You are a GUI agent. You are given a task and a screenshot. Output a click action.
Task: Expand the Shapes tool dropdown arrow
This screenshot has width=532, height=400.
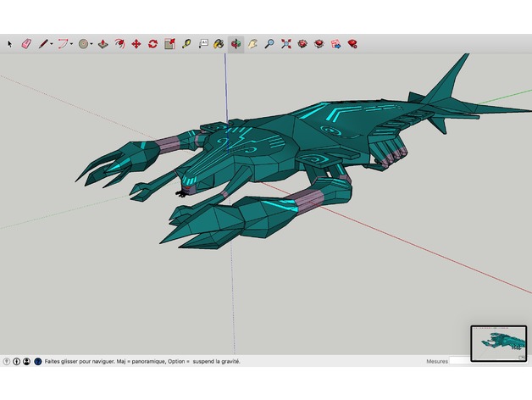[x=92, y=44]
